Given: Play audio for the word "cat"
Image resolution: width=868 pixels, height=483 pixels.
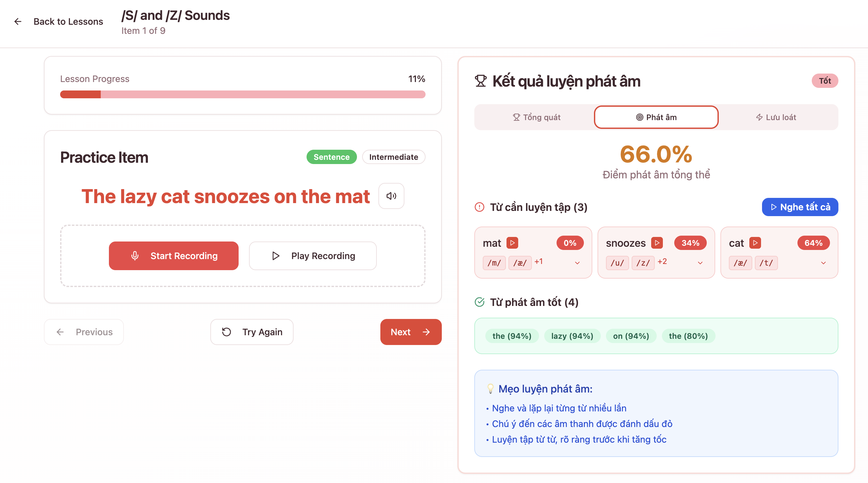Looking at the screenshot, I should (755, 243).
